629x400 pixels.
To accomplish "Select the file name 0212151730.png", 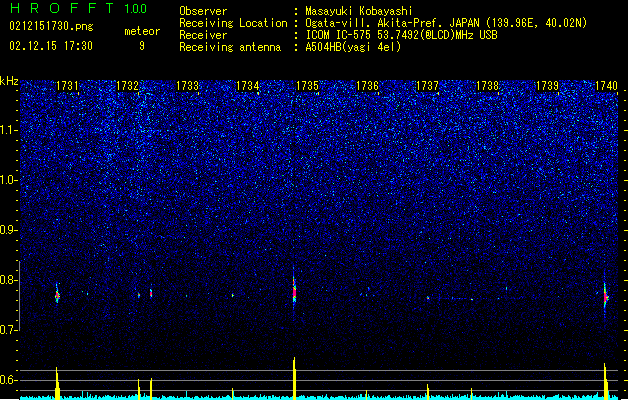I will (51, 26).
